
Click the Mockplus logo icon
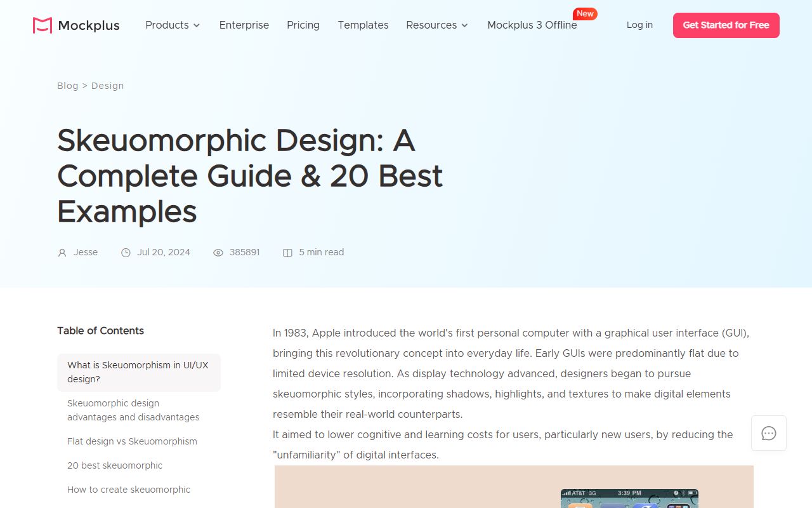pos(41,25)
